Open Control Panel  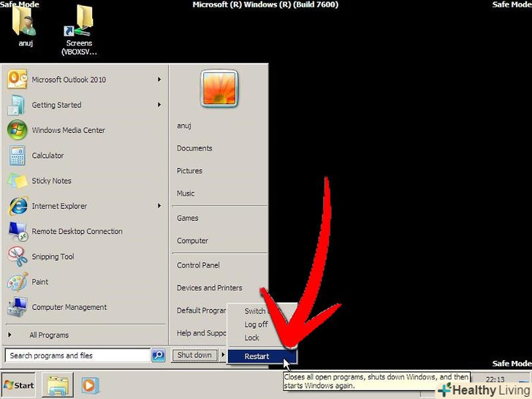click(x=198, y=265)
